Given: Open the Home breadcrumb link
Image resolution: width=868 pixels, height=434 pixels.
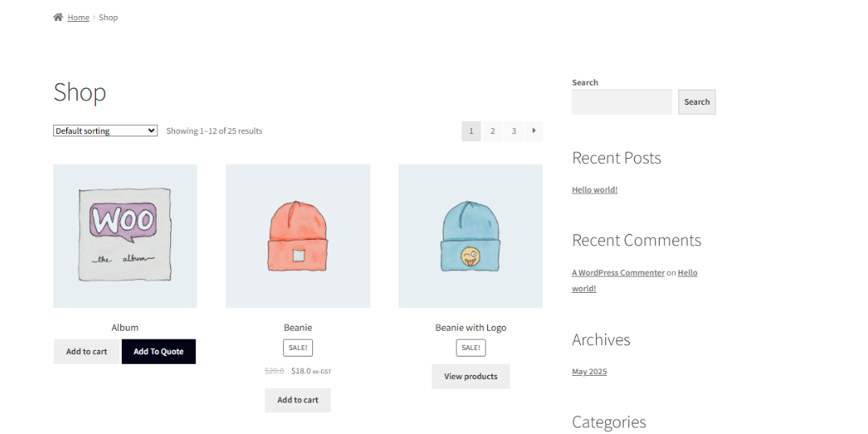Looking at the screenshot, I should pos(78,18).
